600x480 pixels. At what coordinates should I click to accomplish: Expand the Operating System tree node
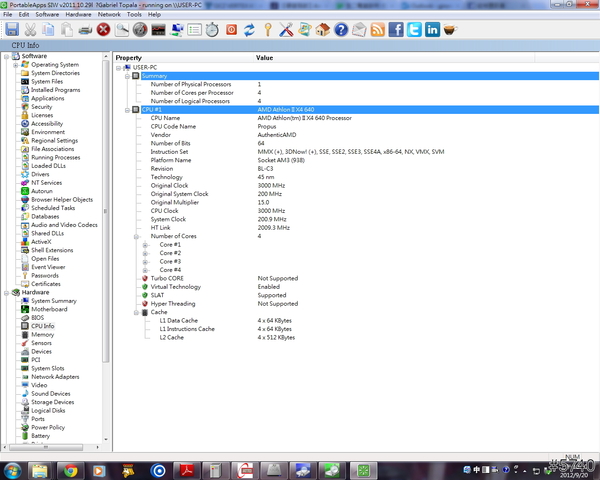pos(13,65)
